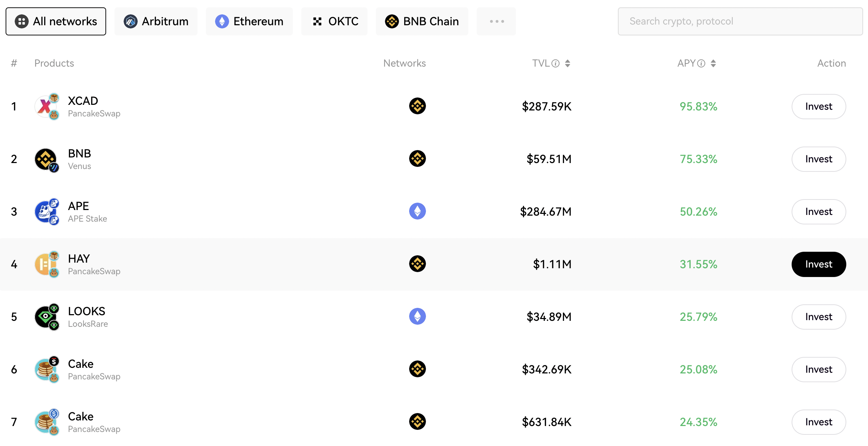Select the Ethereum network tab

point(250,21)
